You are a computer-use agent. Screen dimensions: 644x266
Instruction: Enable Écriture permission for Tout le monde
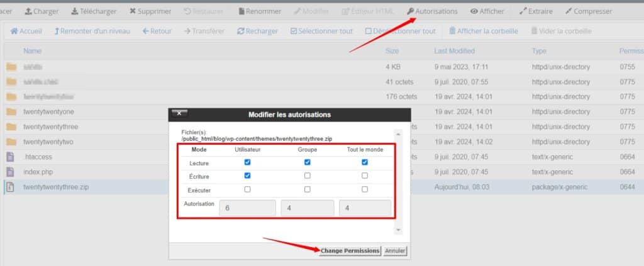pyautogui.click(x=365, y=175)
